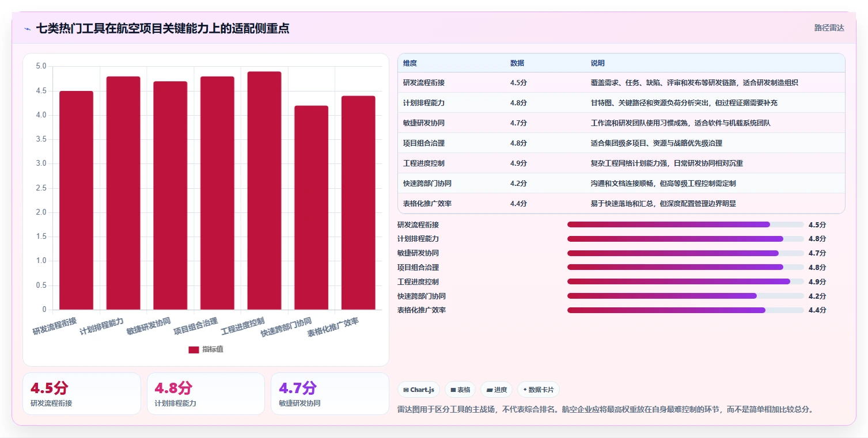The width and height of the screenshot is (868, 438).
Task: Click the 项目组合治理 x-axis label under the chart
Action: [196, 326]
